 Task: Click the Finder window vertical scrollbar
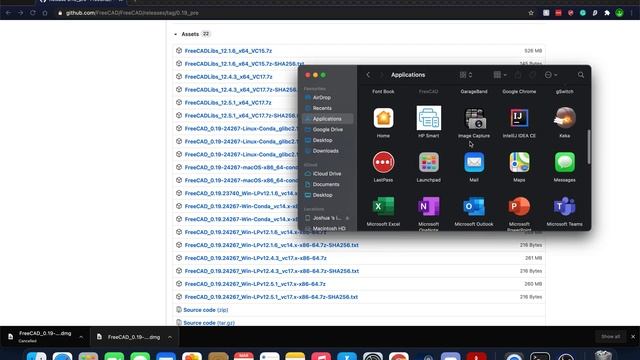[x=589, y=147]
